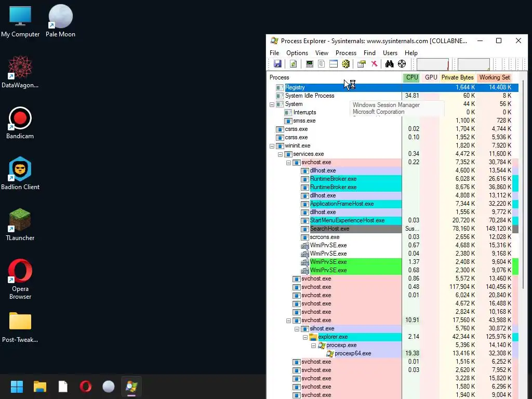
Task: Click the Refresh Now toolbar icon
Action: (x=293, y=64)
